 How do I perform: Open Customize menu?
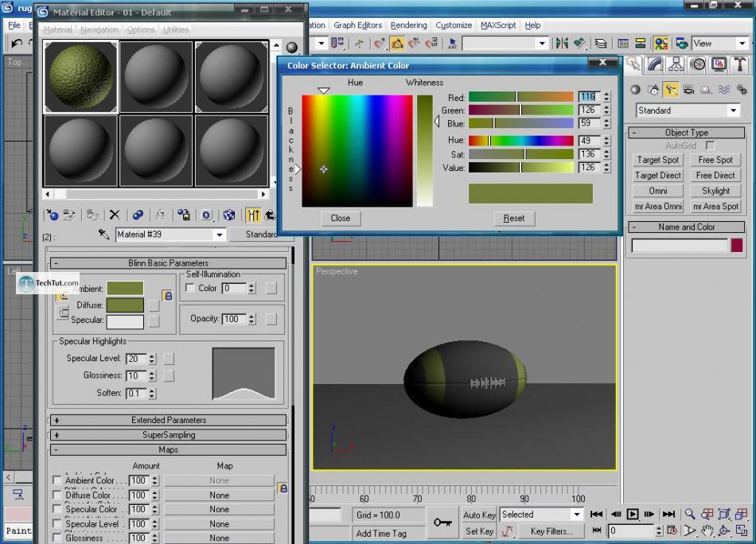tap(454, 25)
